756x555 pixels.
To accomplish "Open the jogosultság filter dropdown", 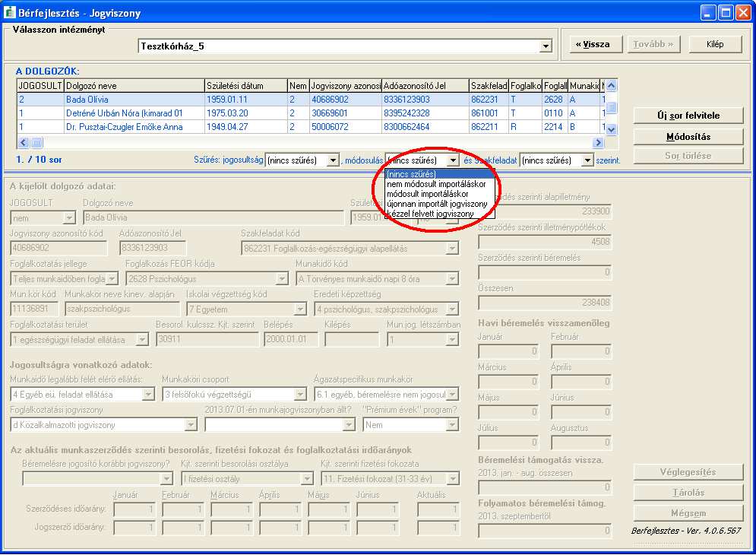I will [333, 160].
